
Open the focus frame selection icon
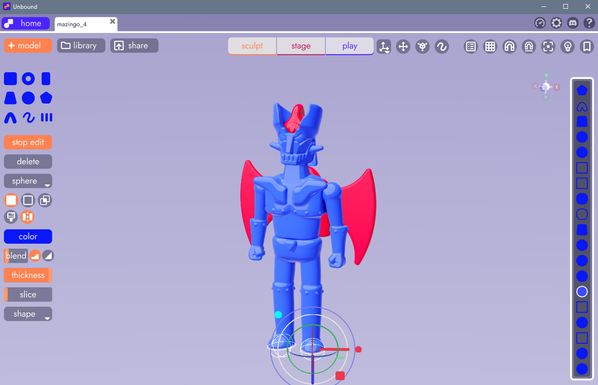[x=548, y=47]
